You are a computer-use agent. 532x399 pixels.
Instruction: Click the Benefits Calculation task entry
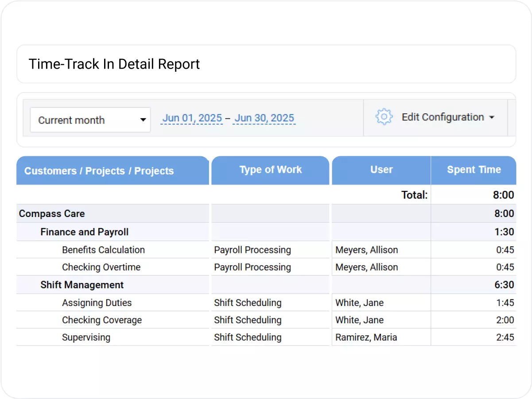103,250
